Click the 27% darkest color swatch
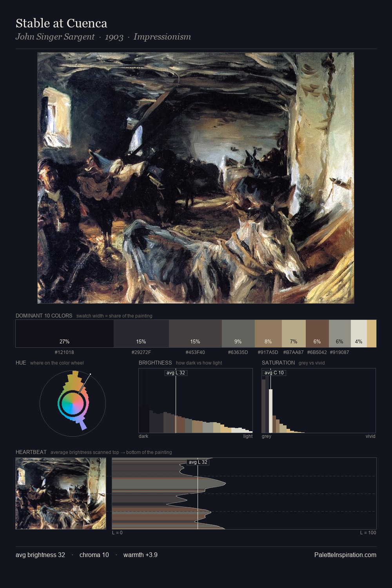392x588 pixels. pyautogui.click(x=65, y=334)
